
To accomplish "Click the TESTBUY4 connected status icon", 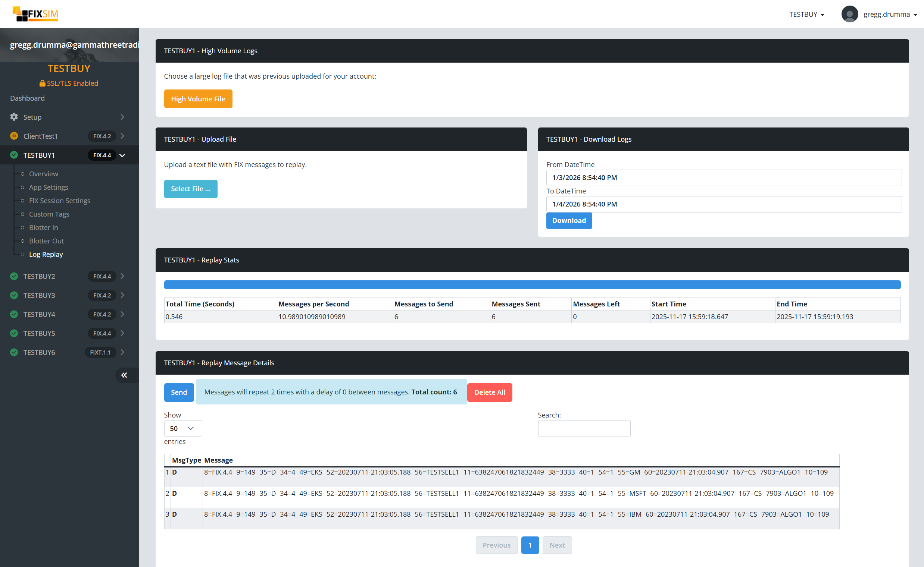I will tap(14, 314).
